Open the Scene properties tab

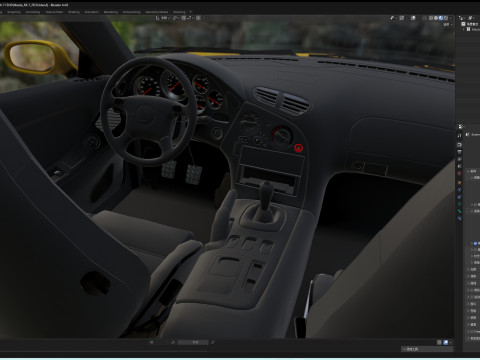459,166
